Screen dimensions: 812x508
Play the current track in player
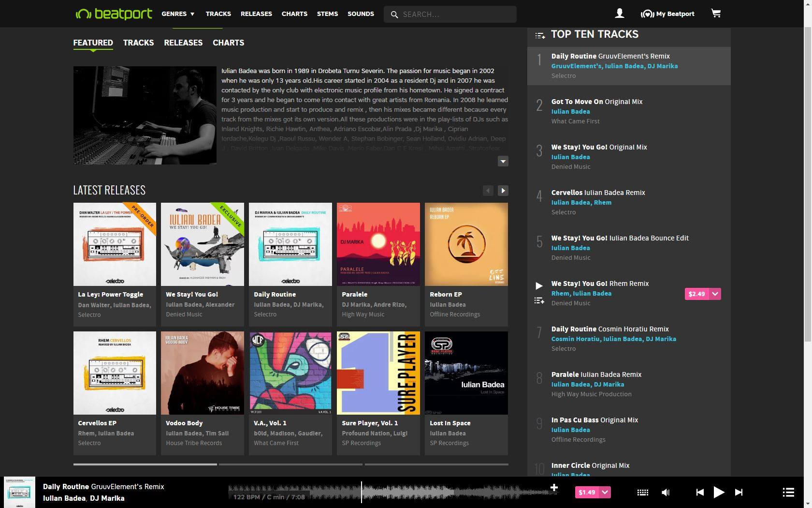coord(719,493)
